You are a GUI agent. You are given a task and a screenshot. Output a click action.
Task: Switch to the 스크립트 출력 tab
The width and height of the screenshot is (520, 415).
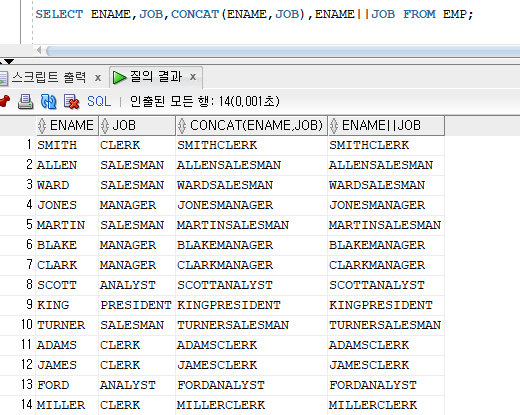point(49,77)
